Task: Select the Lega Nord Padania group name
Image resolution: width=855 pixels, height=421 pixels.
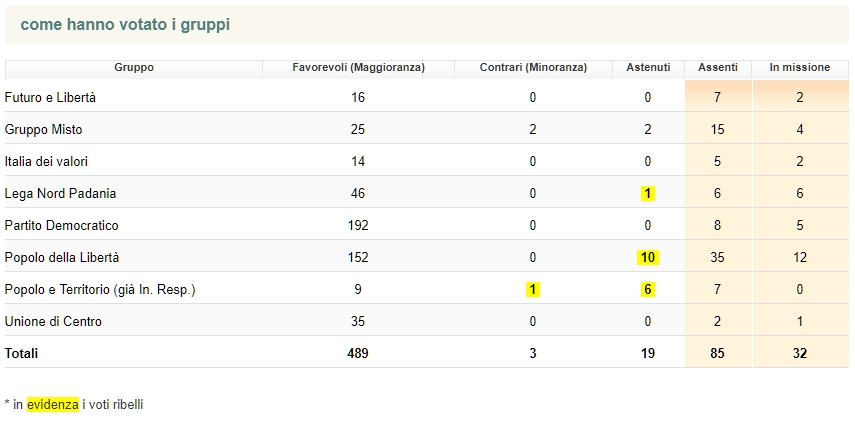Action: coord(61,194)
